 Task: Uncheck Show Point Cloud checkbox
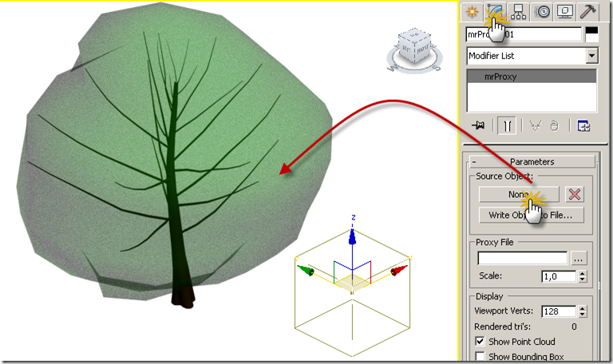(480, 342)
